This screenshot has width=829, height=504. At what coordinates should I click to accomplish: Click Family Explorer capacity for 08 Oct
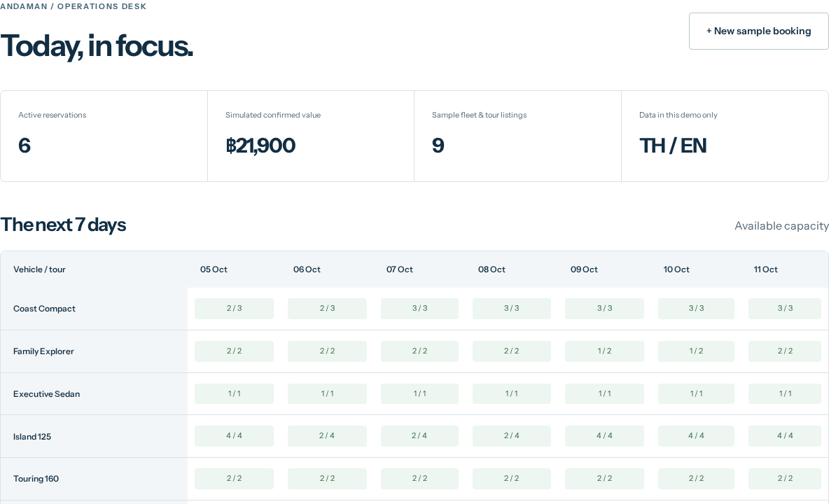click(x=512, y=351)
